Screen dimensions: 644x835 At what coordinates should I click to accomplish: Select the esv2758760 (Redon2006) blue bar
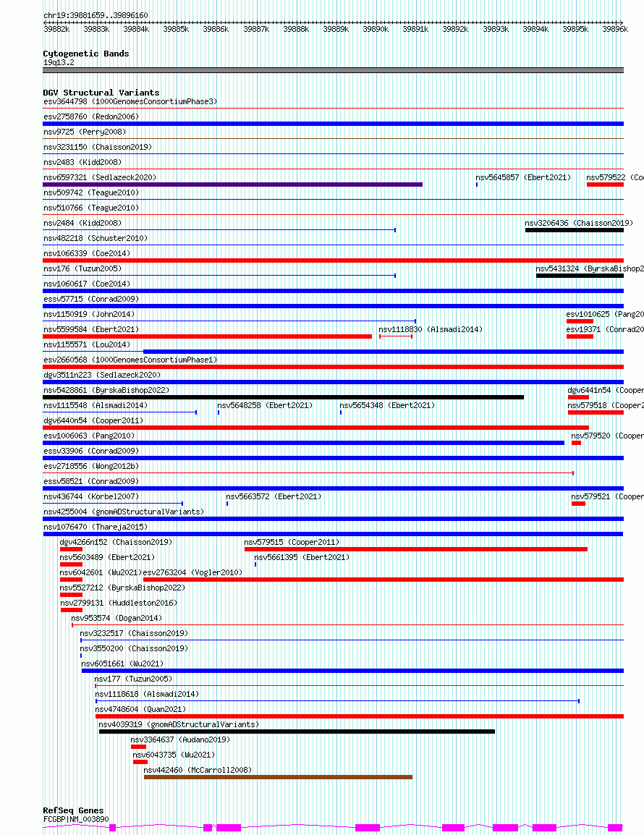333,124
